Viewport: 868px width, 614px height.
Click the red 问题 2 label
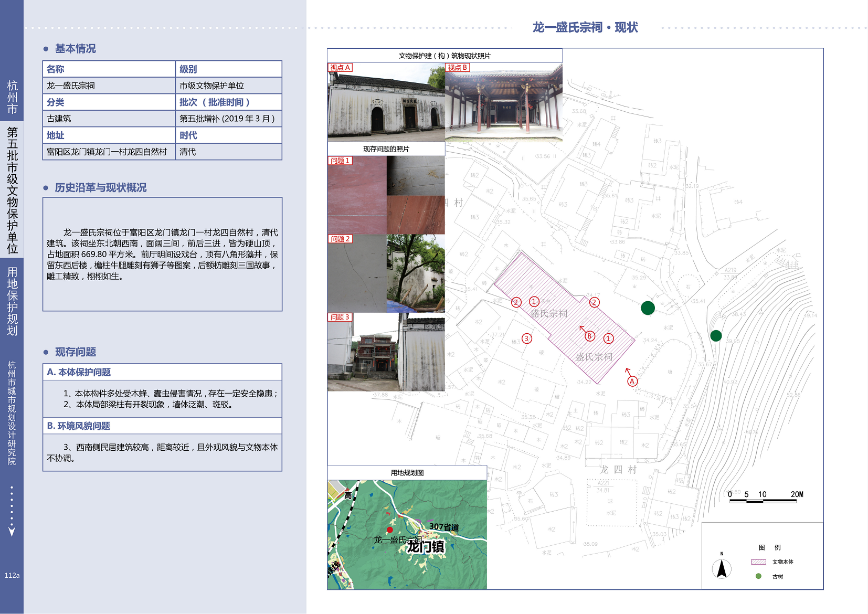340,239
